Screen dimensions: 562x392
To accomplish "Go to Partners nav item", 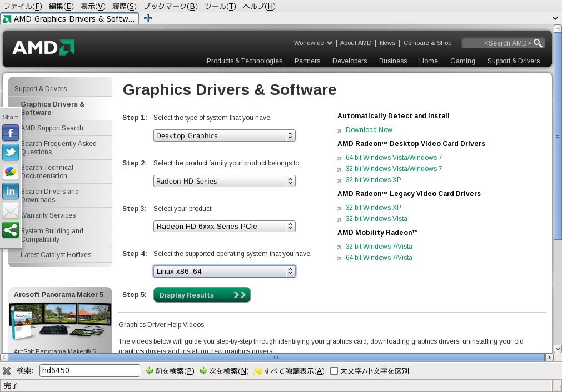I will pyautogui.click(x=307, y=61).
